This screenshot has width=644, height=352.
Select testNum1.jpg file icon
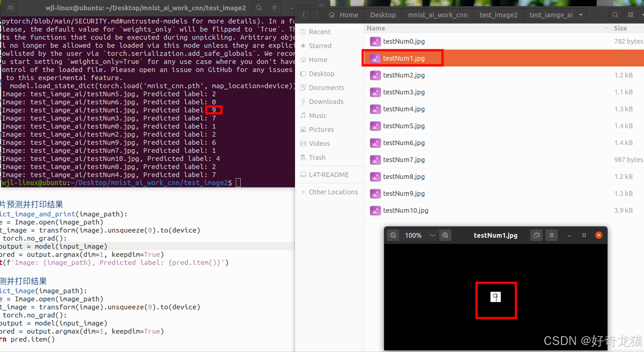click(375, 58)
